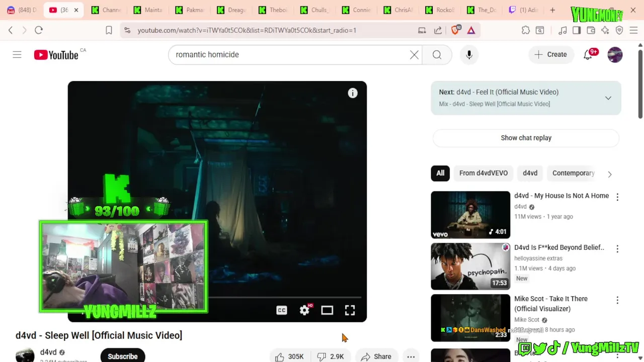Go to the YouTube home logo

click(56, 55)
